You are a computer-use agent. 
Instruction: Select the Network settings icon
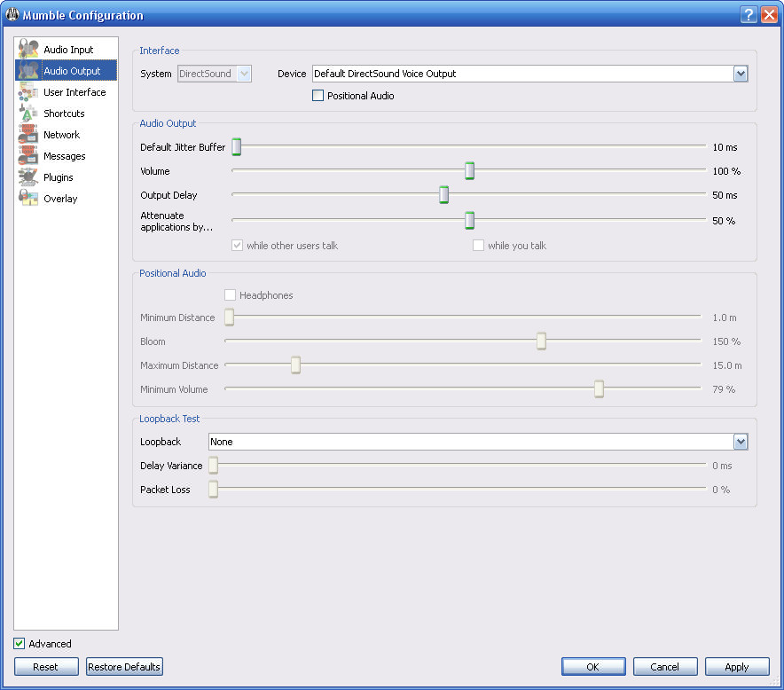(x=28, y=135)
